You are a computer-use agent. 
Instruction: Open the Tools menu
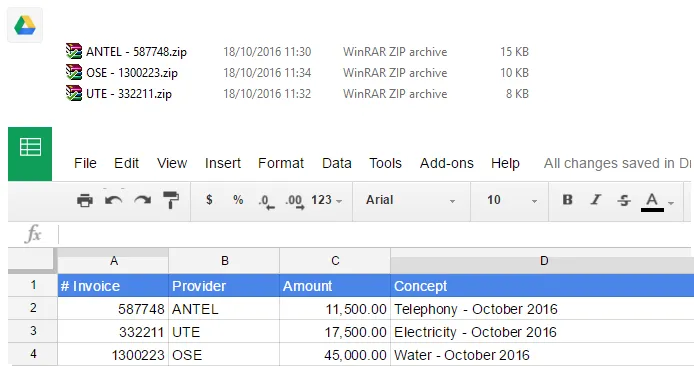386,163
